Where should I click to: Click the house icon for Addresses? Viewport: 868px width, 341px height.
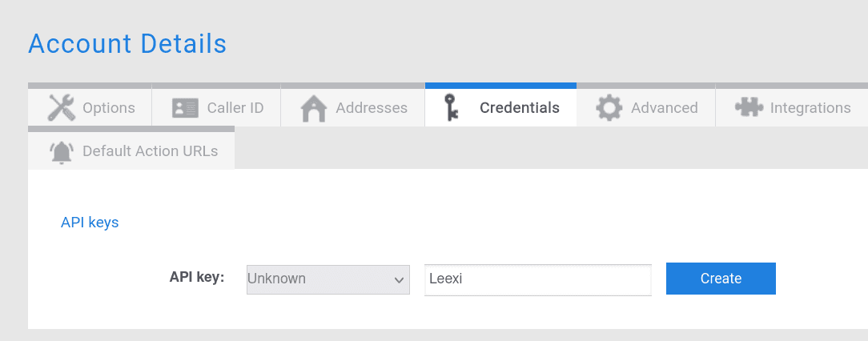[x=314, y=108]
